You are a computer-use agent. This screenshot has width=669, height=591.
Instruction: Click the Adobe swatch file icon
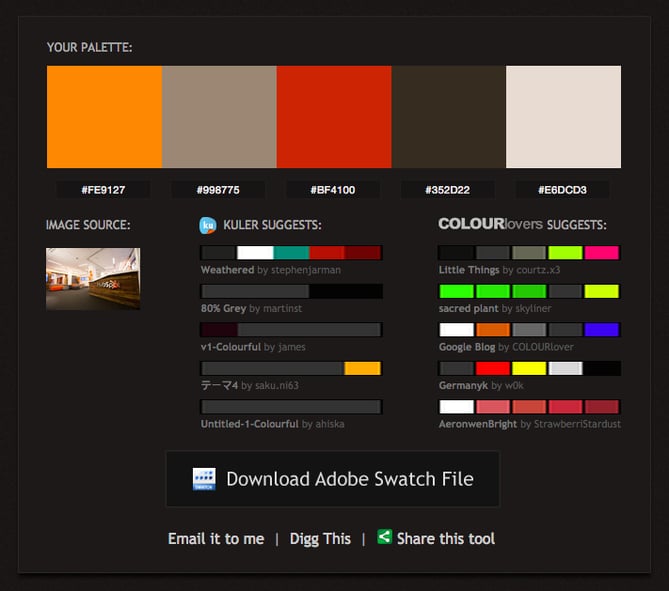(204, 479)
